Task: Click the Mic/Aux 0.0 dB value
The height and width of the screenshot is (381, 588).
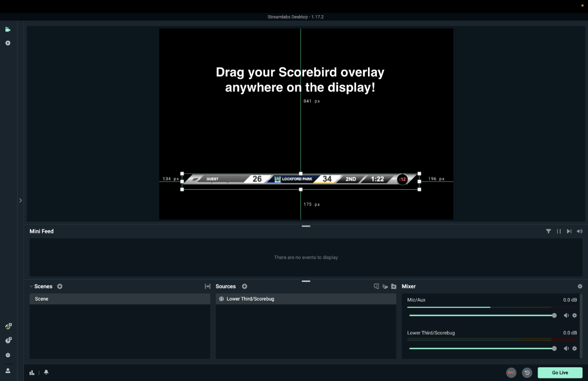Action: click(x=570, y=300)
